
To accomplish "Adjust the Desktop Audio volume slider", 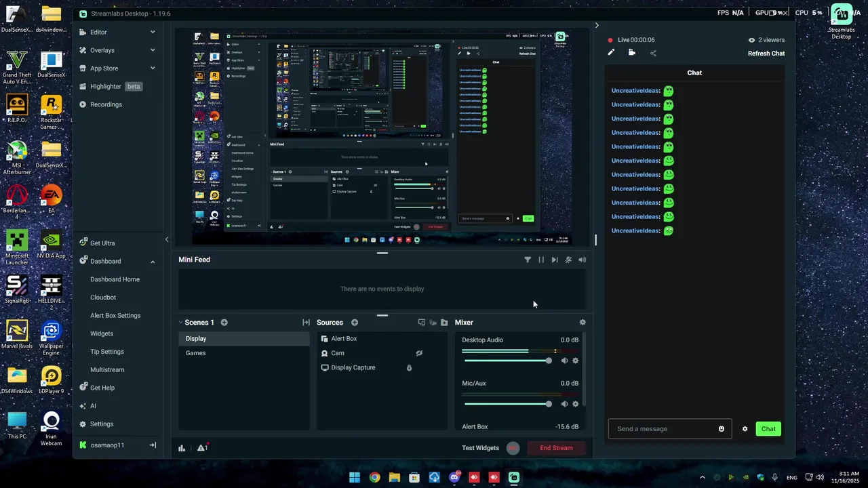I will coord(507,361).
